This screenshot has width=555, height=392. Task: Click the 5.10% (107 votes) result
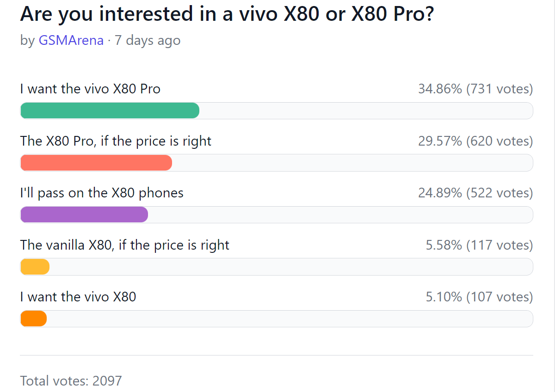[x=479, y=297]
